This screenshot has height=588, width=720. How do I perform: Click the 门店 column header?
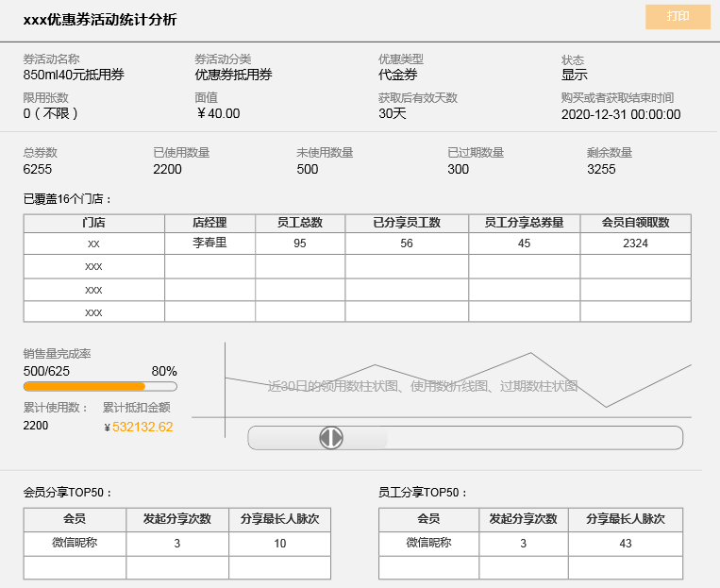[x=93, y=223]
